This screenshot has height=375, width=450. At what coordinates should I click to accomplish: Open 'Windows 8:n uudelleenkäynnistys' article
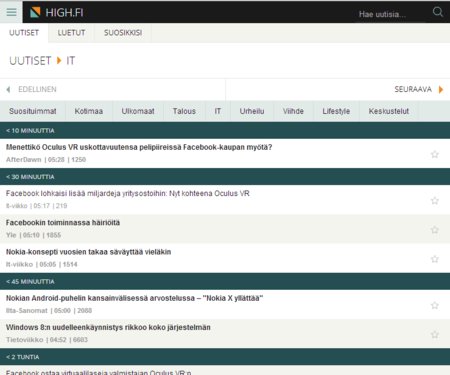[108, 327]
